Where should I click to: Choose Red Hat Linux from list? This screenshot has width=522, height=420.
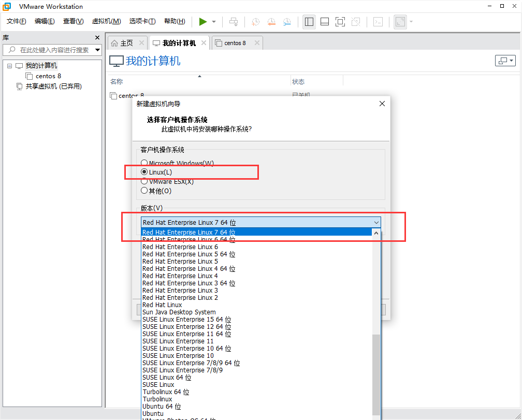pyautogui.click(x=256, y=305)
